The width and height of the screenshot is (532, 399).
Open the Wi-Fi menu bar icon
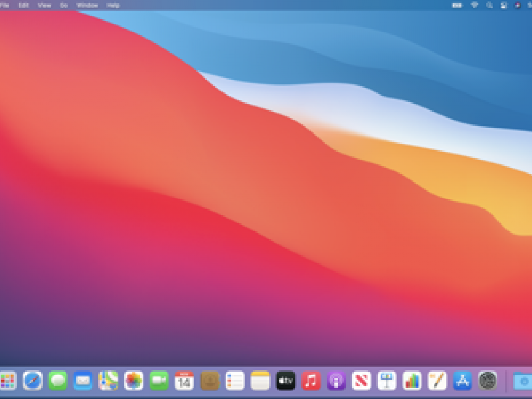click(x=475, y=5)
